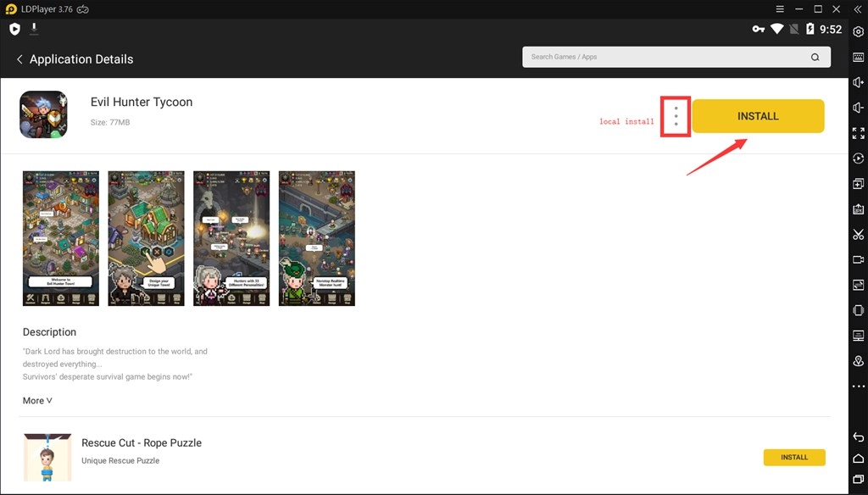Click the monitor-shaped icon in the sidebar

click(858, 336)
